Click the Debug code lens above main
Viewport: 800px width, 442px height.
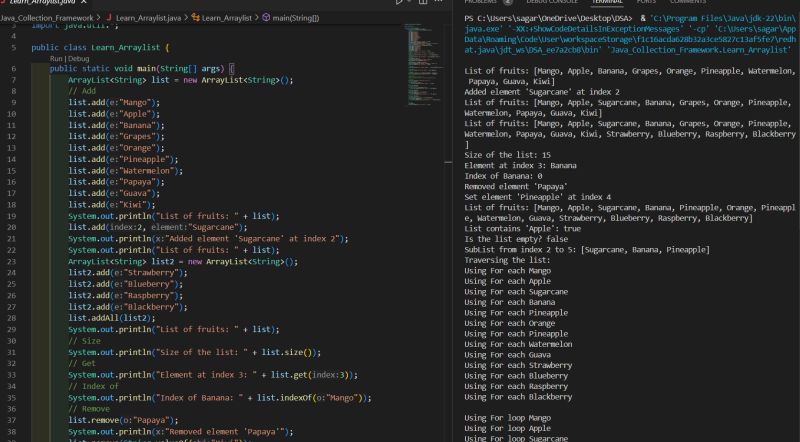(79, 59)
